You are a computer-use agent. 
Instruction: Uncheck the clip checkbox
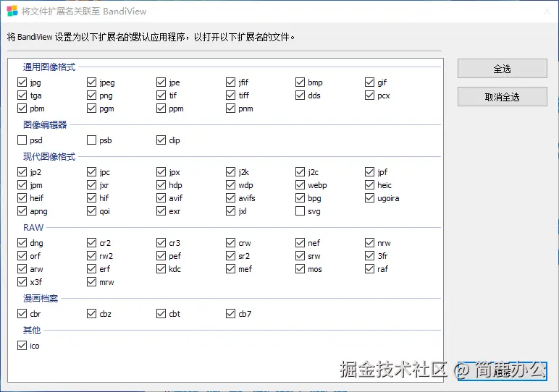point(161,140)
